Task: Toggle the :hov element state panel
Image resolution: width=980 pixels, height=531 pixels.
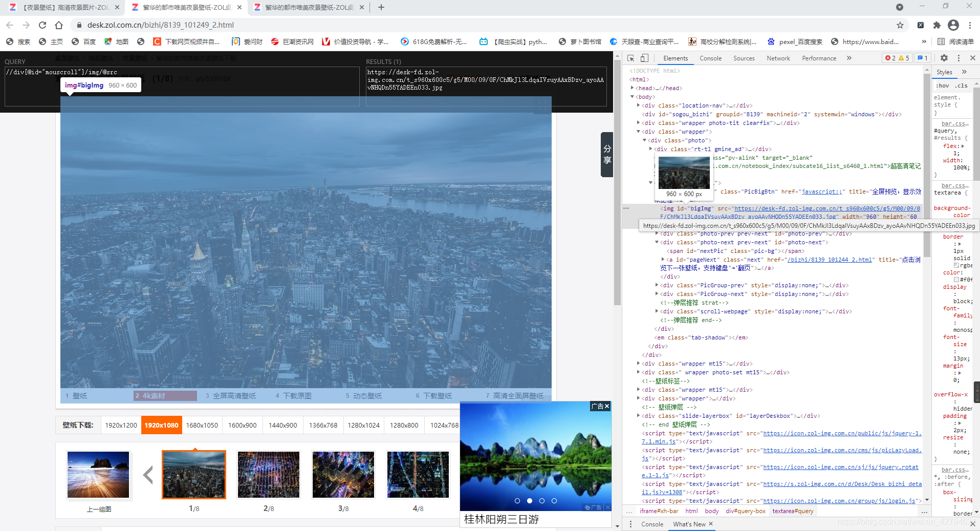Action: (x=943, y=86)
